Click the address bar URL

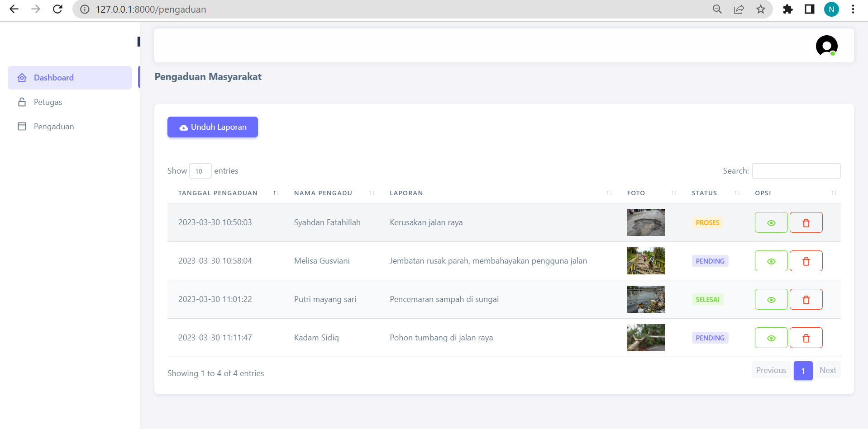coord(151,9)
